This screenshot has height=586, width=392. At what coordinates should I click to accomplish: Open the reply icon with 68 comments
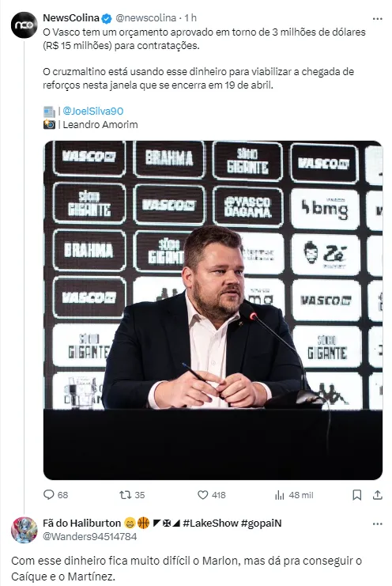[49, 495]
